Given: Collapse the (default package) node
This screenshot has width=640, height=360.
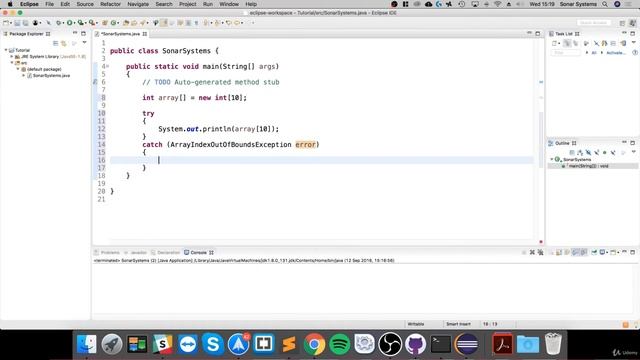Looking at the screenshot, I should pyautogui.click(x=18, y=69).
